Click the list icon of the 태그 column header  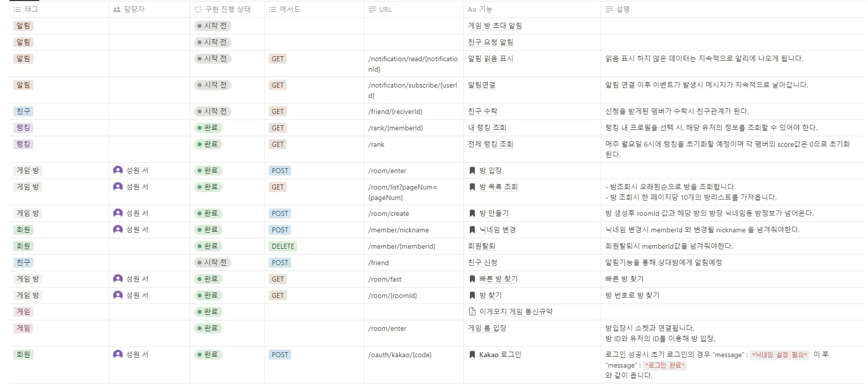[x=17, y=9]
